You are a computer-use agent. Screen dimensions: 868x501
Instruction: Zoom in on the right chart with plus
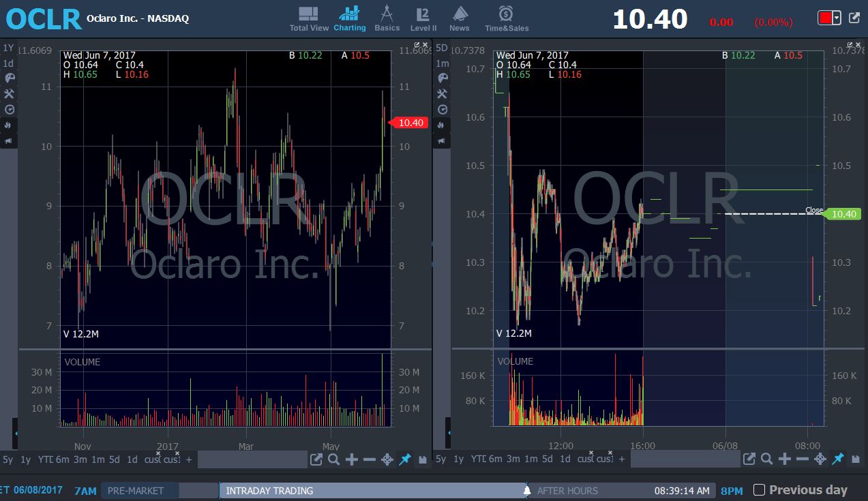coord(785,459)
